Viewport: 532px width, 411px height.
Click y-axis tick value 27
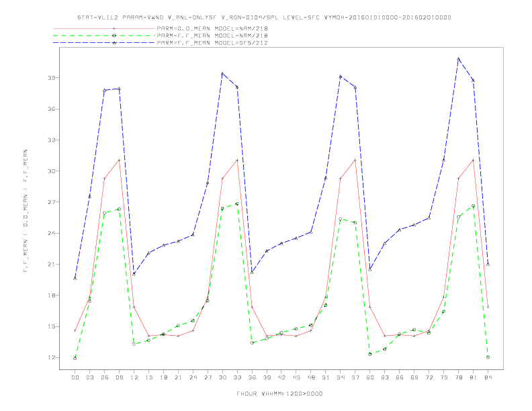52,202
